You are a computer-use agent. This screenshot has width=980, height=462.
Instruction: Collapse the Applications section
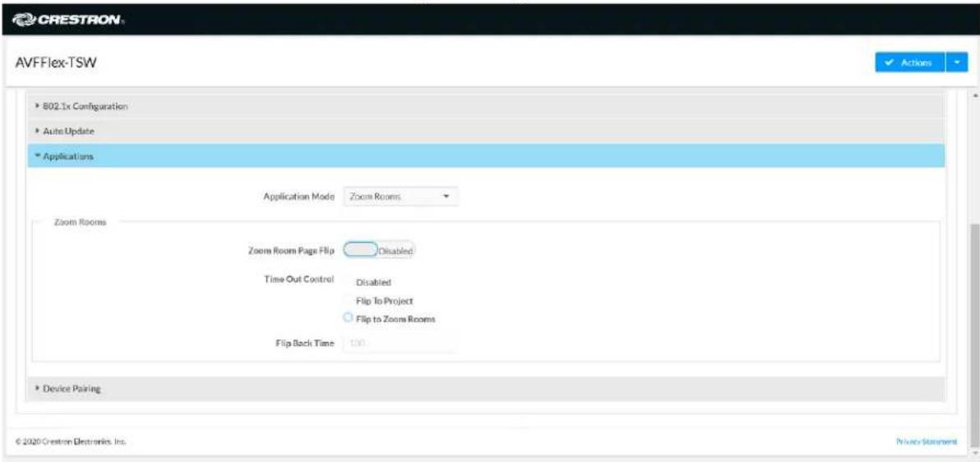click(486, 156)
